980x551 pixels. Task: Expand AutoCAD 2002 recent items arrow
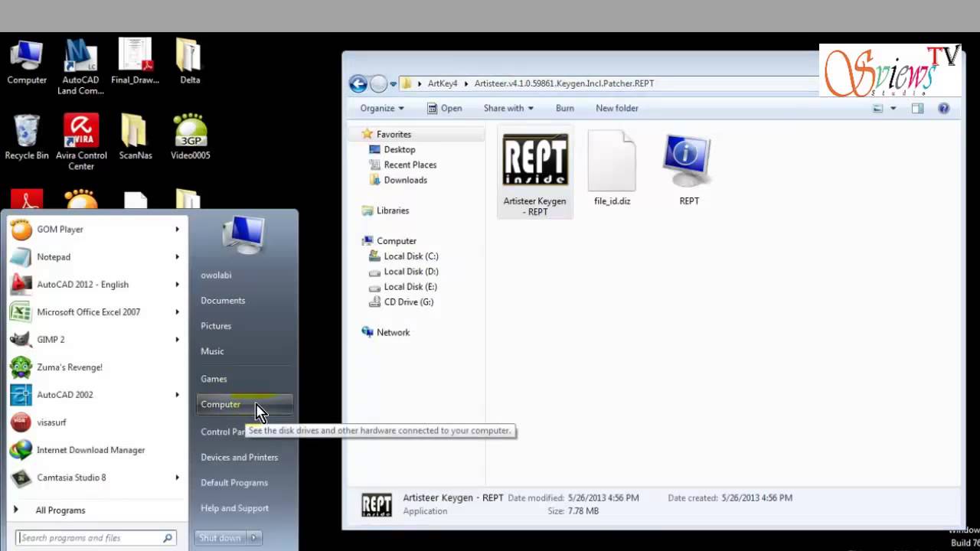click(x=177, y=395)
